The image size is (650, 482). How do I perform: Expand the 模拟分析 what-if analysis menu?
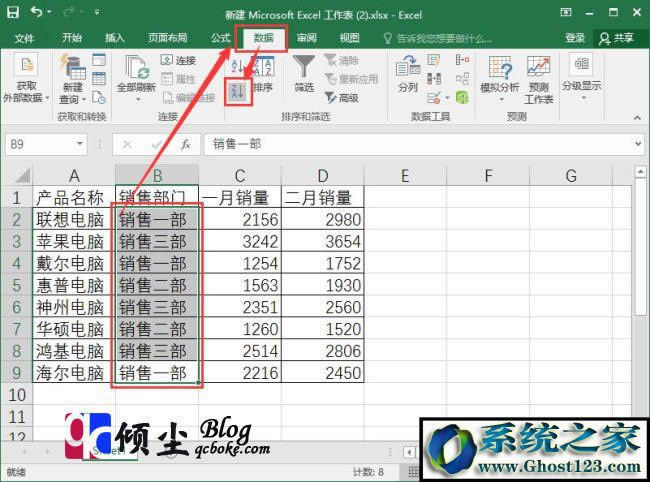[499, 74]
